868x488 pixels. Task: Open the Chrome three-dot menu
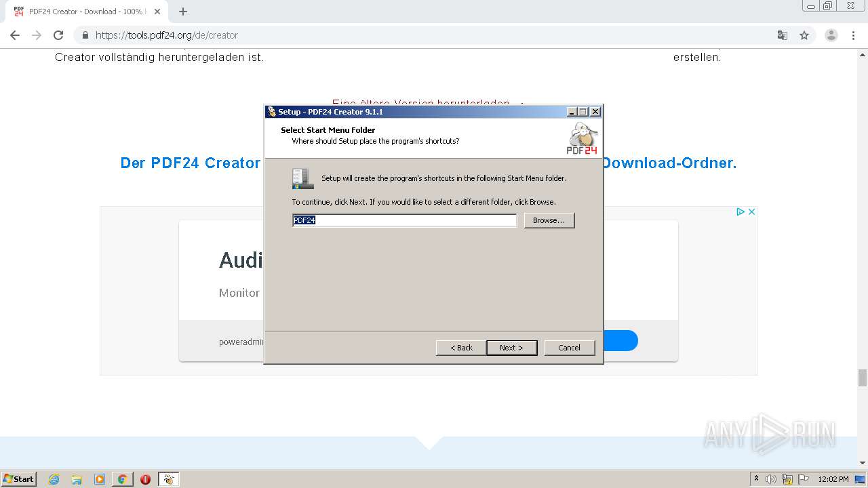[x=853, y=35]
